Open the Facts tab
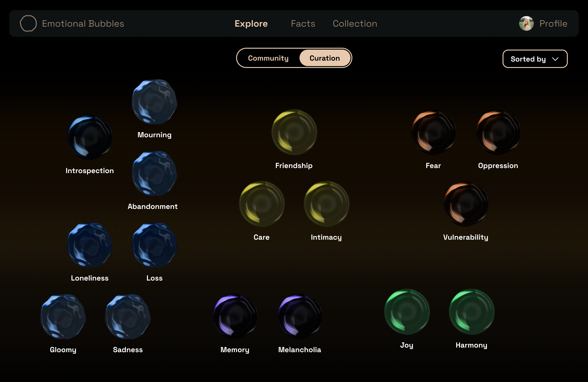 click(x=303, y=23)
